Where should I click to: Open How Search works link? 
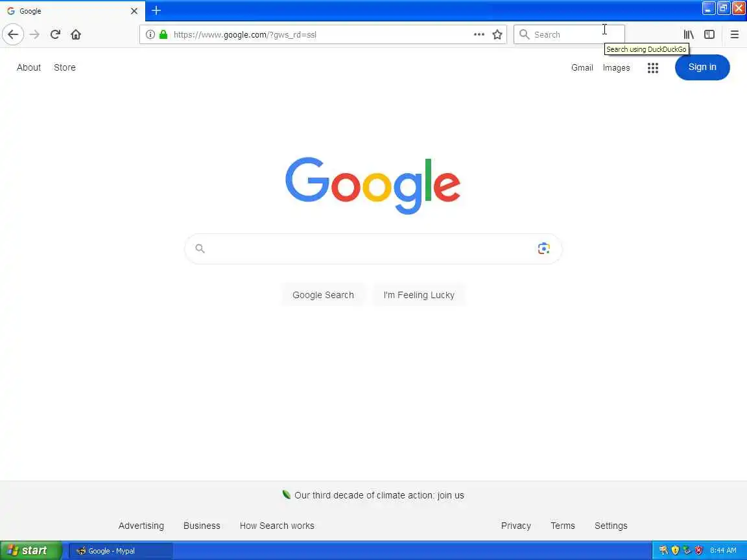tap(277, 526)
